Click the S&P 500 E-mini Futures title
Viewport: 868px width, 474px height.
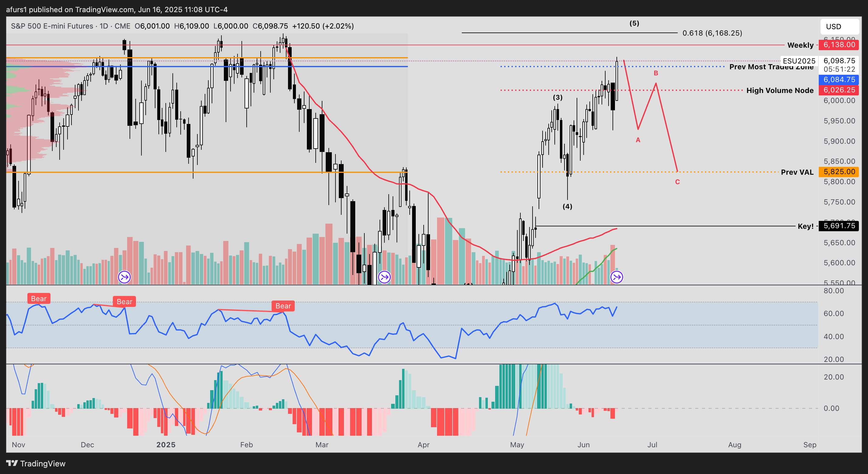[x=52, y=26]
